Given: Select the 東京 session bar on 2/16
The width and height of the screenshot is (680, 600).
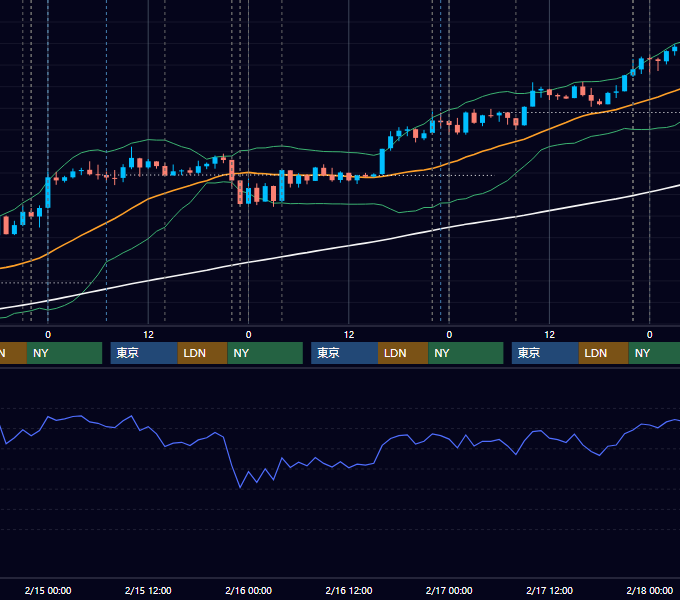Looking at the screenshot, I should [345, 353].
